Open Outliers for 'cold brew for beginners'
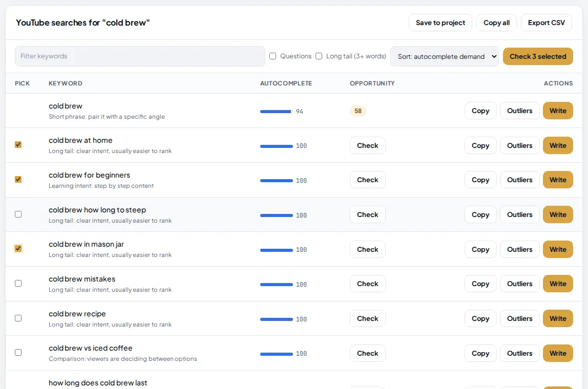The width and height of the screenshot is (588, 389). point(519,180)
